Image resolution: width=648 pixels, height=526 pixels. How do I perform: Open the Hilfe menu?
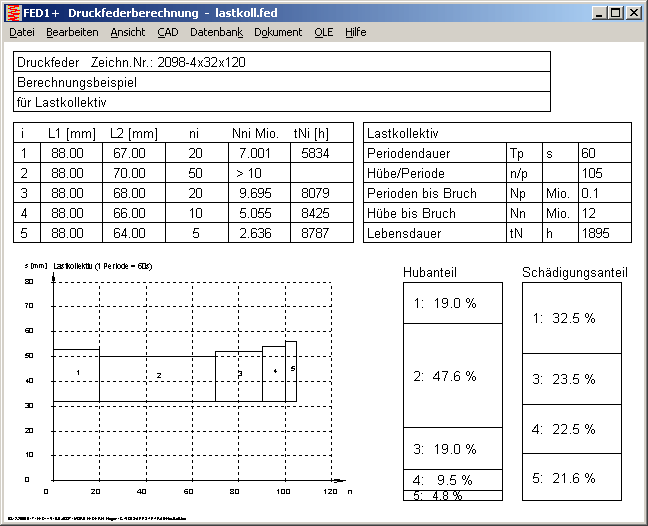[356, 32]
